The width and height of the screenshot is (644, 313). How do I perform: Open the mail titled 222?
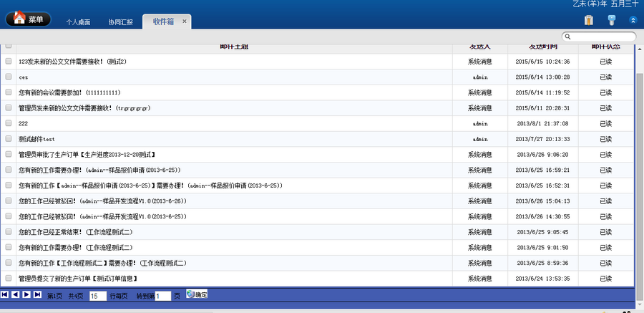(x=23, y=124)
